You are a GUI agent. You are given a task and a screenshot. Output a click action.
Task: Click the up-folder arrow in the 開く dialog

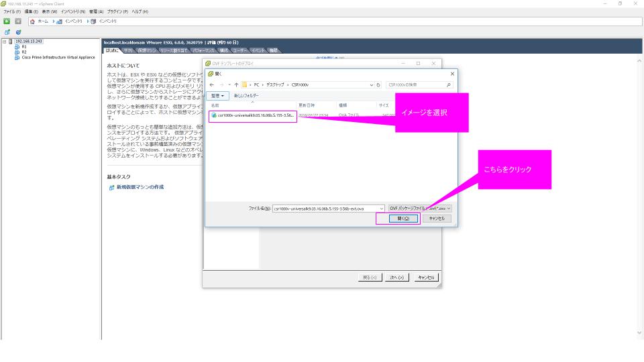click(x=237, y=85)
